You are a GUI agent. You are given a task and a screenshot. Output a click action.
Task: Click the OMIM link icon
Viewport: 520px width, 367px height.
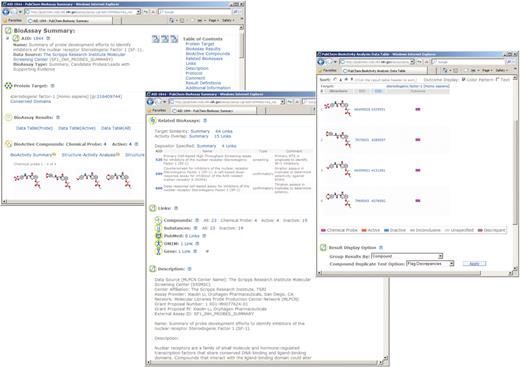click(x=158, y=243)
